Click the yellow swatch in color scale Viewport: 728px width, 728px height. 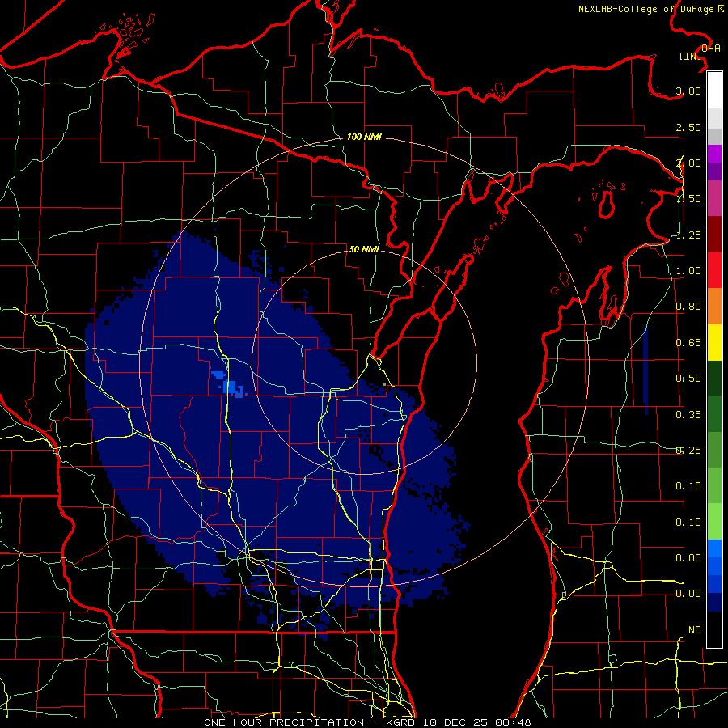714,342
